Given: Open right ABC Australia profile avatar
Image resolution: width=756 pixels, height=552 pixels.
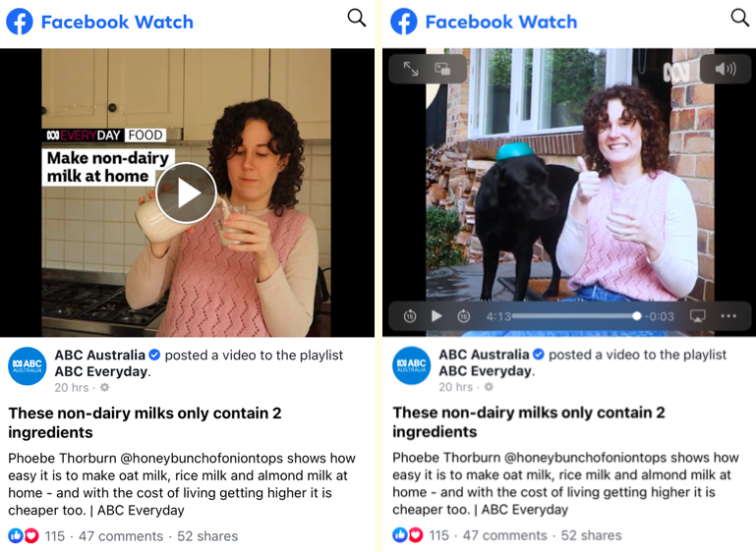Looking at the screenshot, I should coord(411,365).
